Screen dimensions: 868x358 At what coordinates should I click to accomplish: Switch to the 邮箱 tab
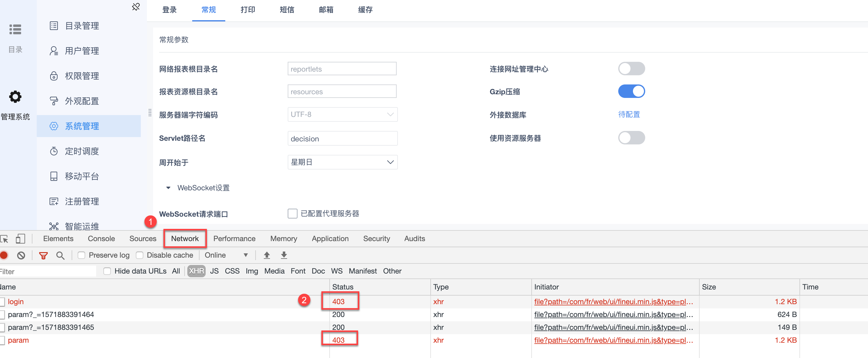pos(326,10)
